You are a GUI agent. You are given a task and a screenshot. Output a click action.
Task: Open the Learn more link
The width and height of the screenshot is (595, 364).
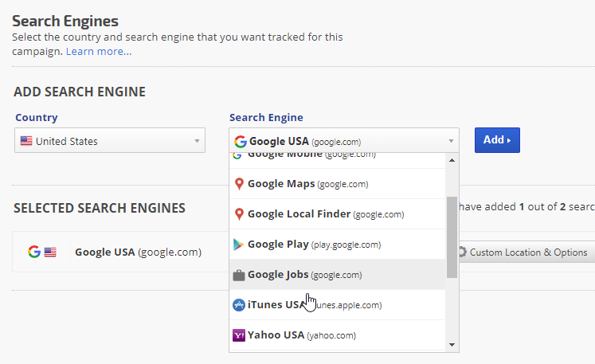coord(99,52)
